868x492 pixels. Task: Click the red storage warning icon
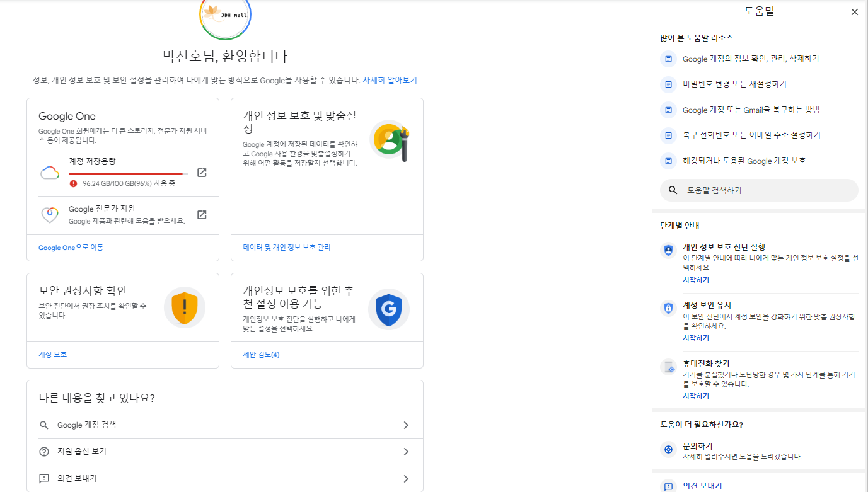[73, 183]
